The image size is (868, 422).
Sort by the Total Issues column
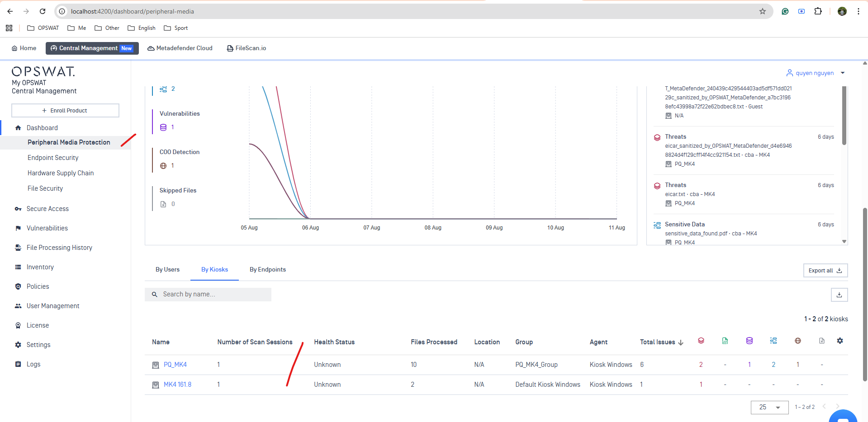[x=661, y=342]
